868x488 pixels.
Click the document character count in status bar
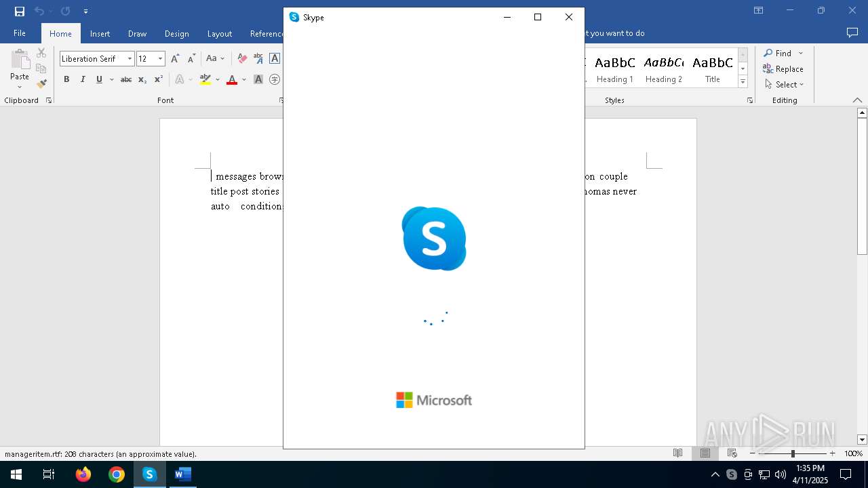coord(100,454)
